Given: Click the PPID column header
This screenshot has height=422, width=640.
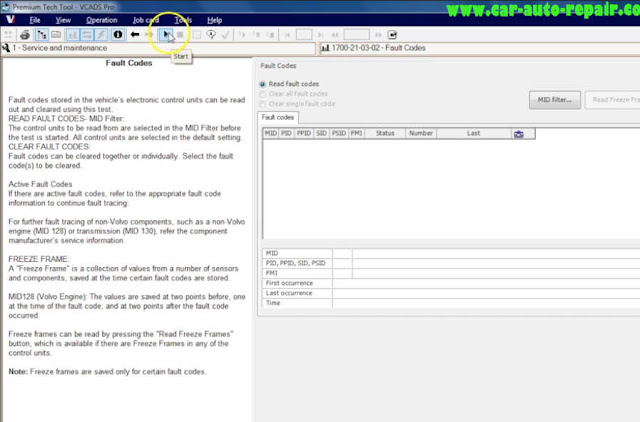Looking at the screenshot, I should coord(304,133).
